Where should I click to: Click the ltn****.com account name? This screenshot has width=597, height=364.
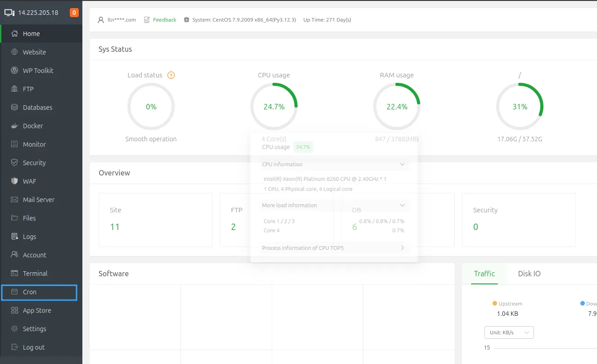tap(122, 20)
